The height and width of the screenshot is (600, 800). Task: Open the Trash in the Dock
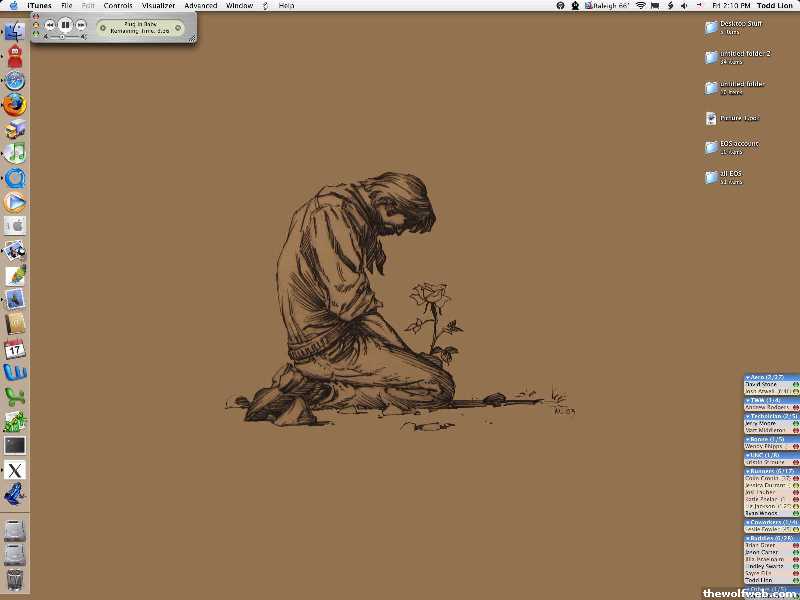point(14,579)
